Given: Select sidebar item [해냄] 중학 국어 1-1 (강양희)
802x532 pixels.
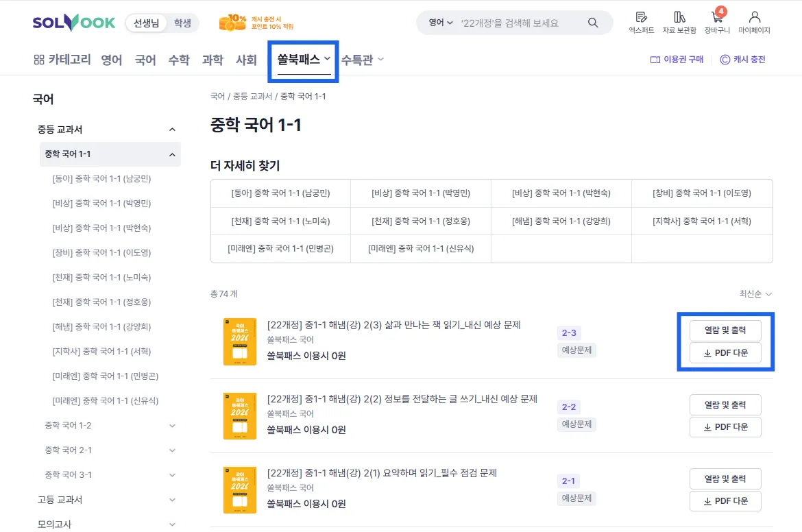Looking at the screenshot, I should pyautogui.click(x=101, y=326).
